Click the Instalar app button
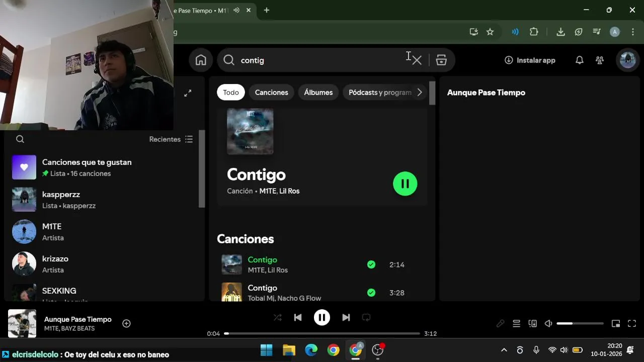 click(530, 60)
